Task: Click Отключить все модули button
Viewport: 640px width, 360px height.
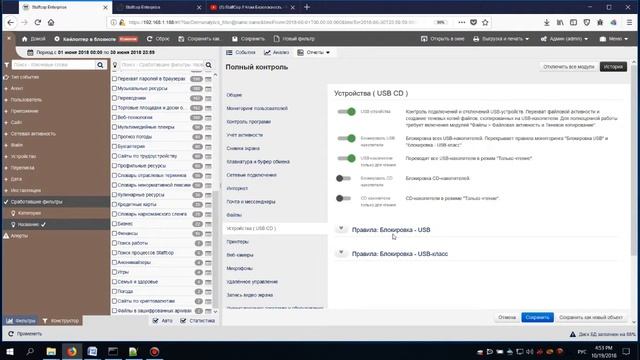Action: (569, 67)
